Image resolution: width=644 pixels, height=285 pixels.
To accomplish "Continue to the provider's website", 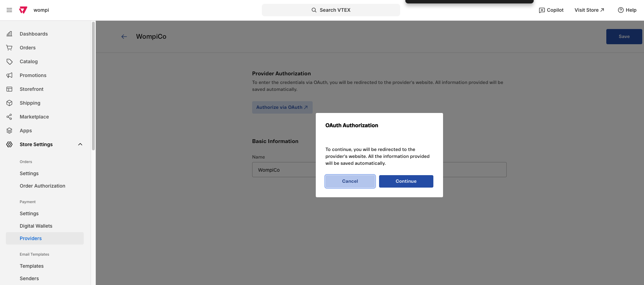I will (406, 181).
